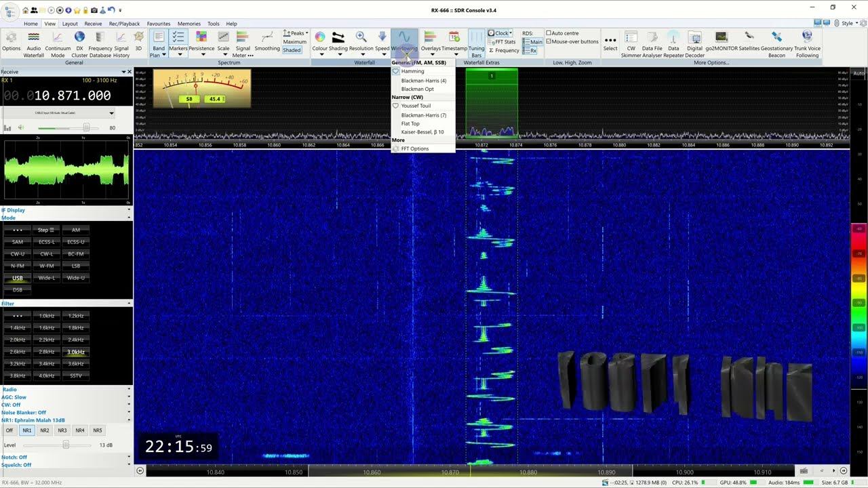The height and width of the screenshot is (488, 868).
Task: Select the Youssef Touil window option
Action: click(416, 106)
